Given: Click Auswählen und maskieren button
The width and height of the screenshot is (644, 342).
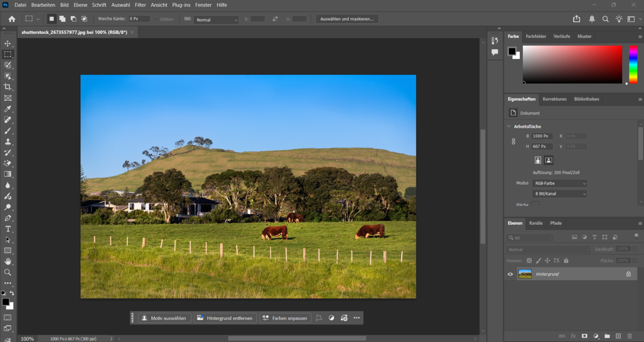Looking at the screenshot, I should (x=347, y=18).
